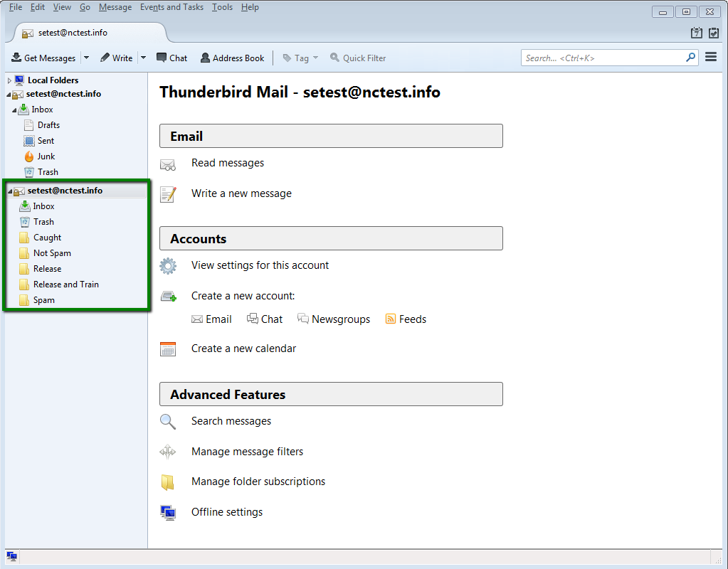Open the Message menu

point(115,7)
